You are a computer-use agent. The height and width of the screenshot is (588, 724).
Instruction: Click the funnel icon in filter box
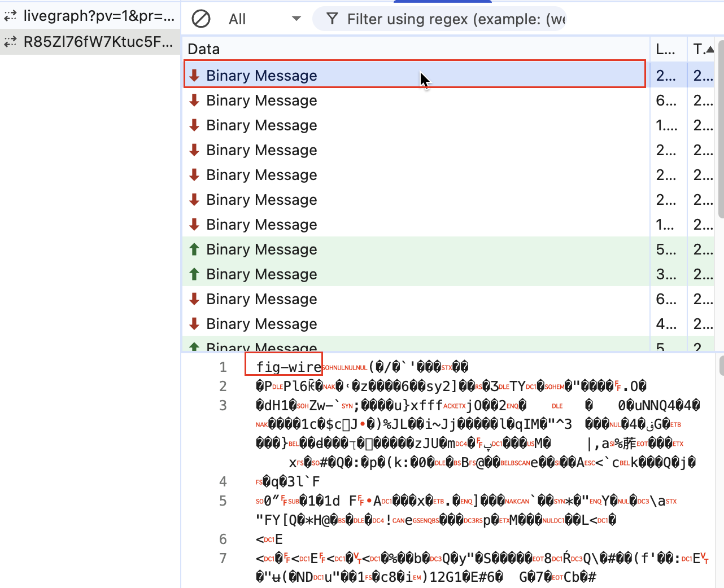[x=333, y=19]
